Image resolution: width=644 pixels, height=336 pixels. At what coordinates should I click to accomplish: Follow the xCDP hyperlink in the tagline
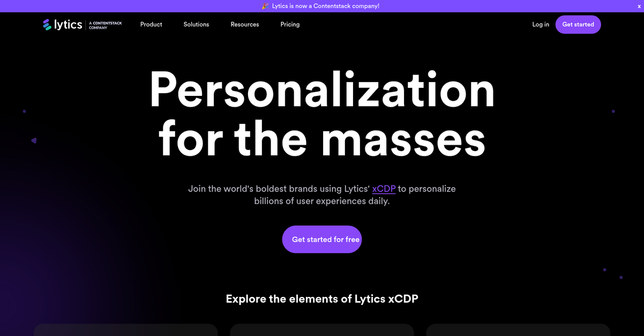click(x=384, y=189)
